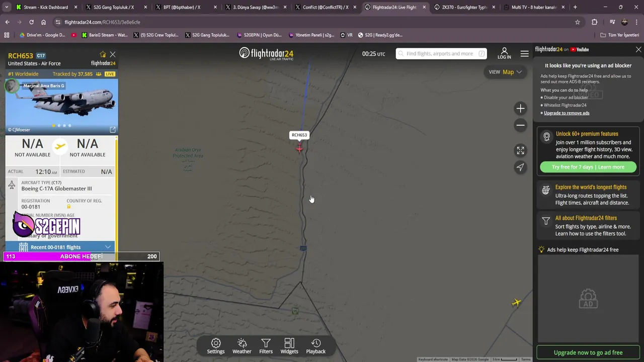
Task: Open a new browser tab
Action: coord(575,7)
